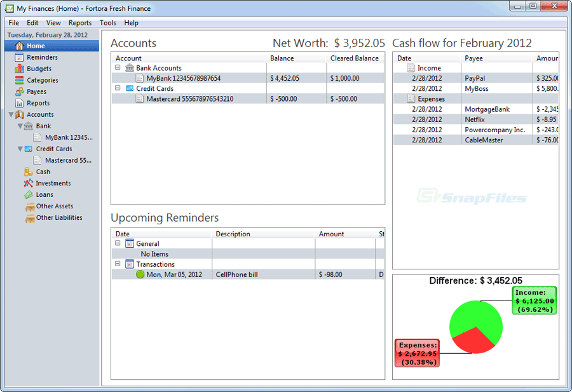
Task: Click the Credit Cards icon in sidebar
Action: pos(29,149)
